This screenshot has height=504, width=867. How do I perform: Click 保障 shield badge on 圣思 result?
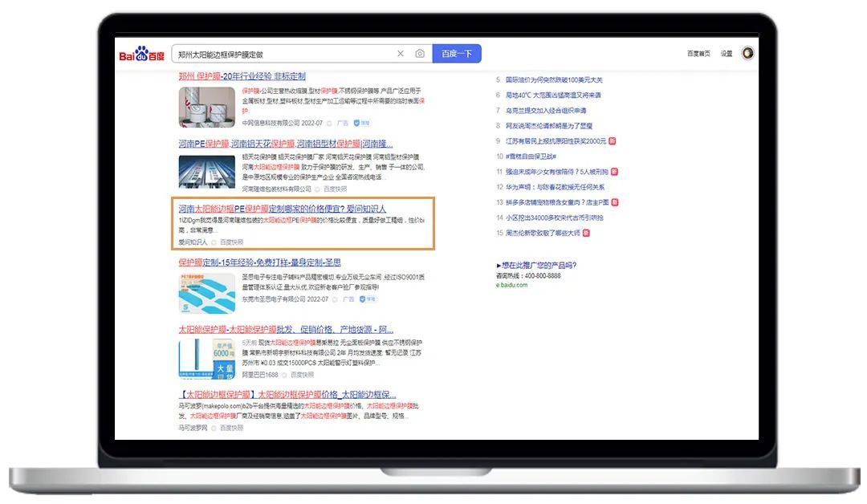368,299
